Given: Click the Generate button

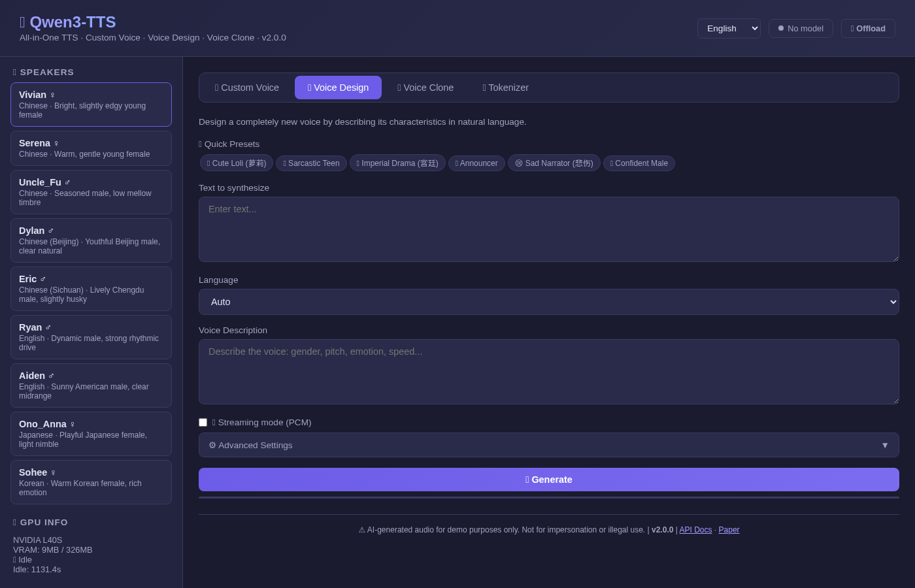Looking at the screenshot, I should (549, 480).
